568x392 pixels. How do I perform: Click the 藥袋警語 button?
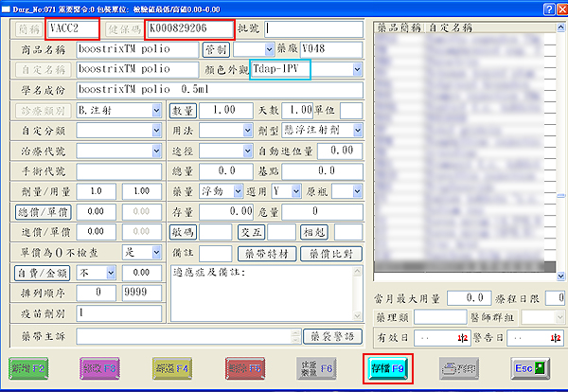coord(331,336)
